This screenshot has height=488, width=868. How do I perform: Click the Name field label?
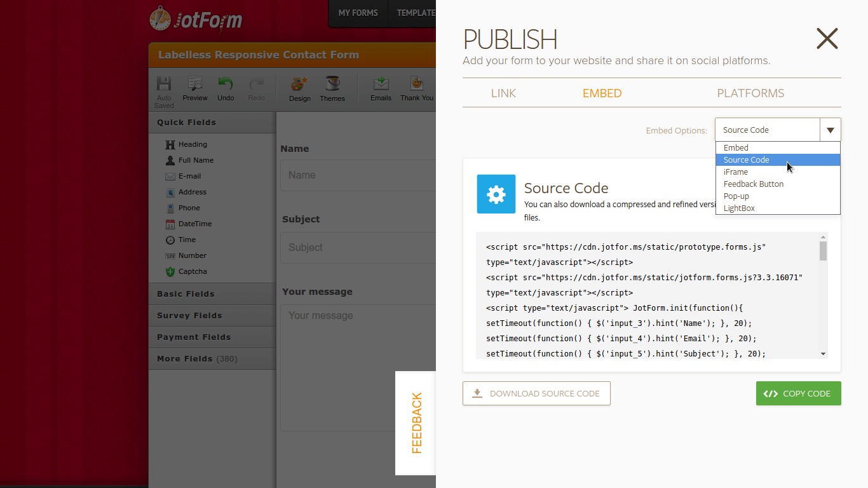tap(294, 149)
